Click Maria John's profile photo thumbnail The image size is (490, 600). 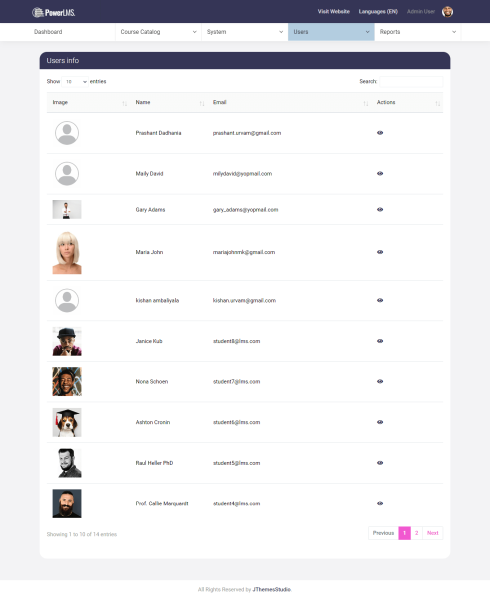click(67, 253)
